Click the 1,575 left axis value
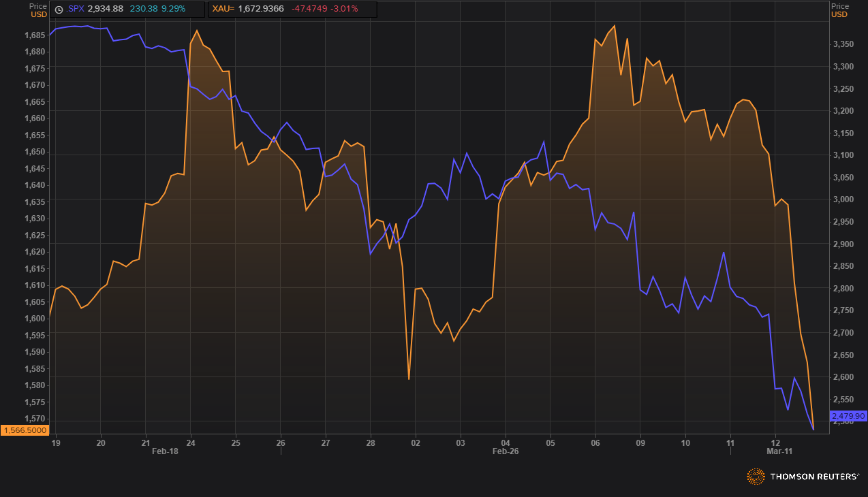Screen dimensions: 868x497 [35, 402]
